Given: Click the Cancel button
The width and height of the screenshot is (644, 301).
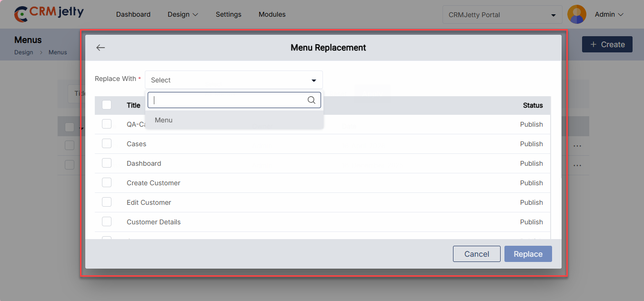Looking at the screenshot, I should pyautogui.click(x=476, y=254).
